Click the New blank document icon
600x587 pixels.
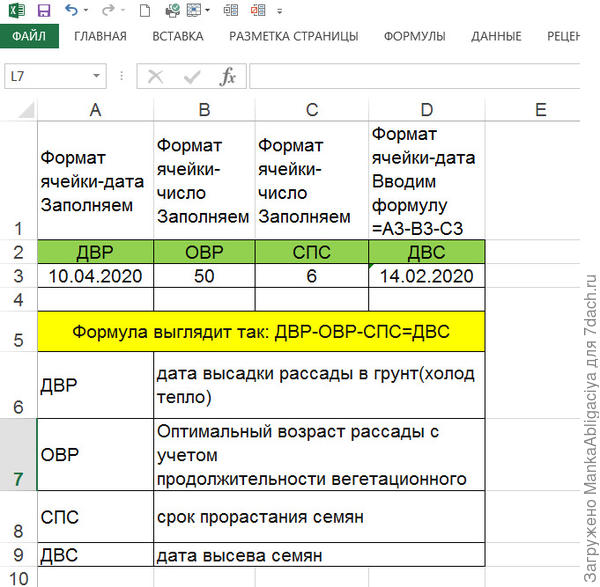[x=145, y=11]
